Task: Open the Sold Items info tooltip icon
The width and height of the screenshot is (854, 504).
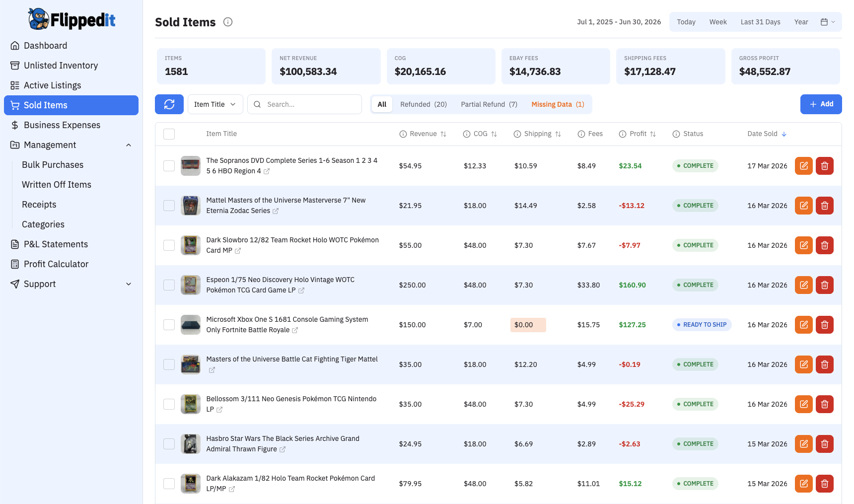Action: tap(228, 21)
